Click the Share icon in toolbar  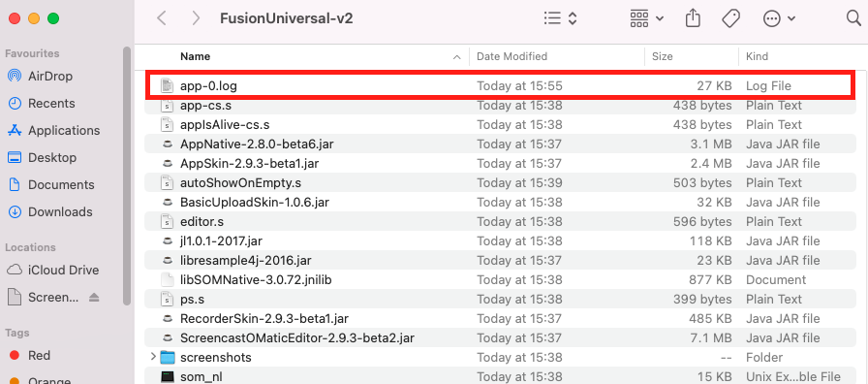tap(693, 18)
